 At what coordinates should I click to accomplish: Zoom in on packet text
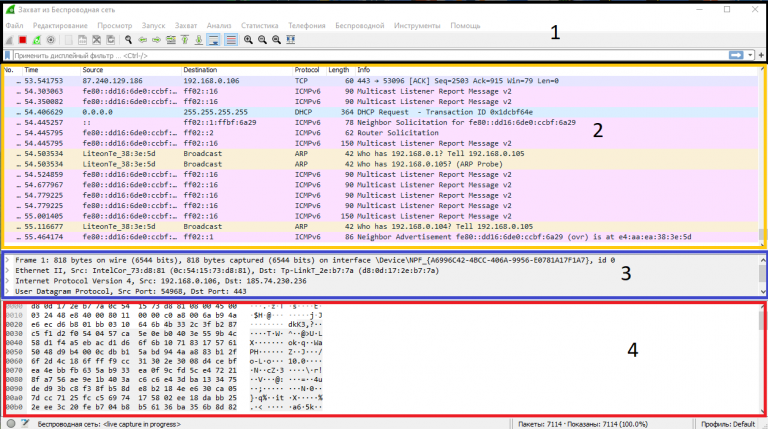[248, 40]
